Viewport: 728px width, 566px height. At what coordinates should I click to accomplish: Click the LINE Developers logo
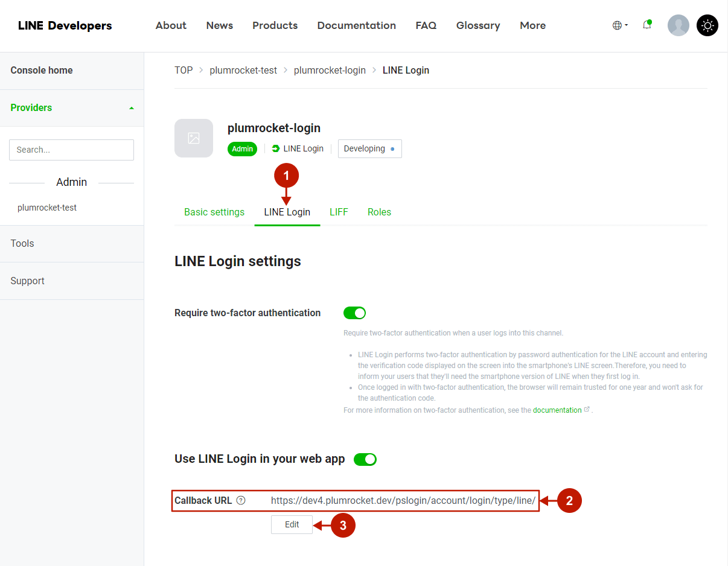pyautogui.click(x=65, y=25)
